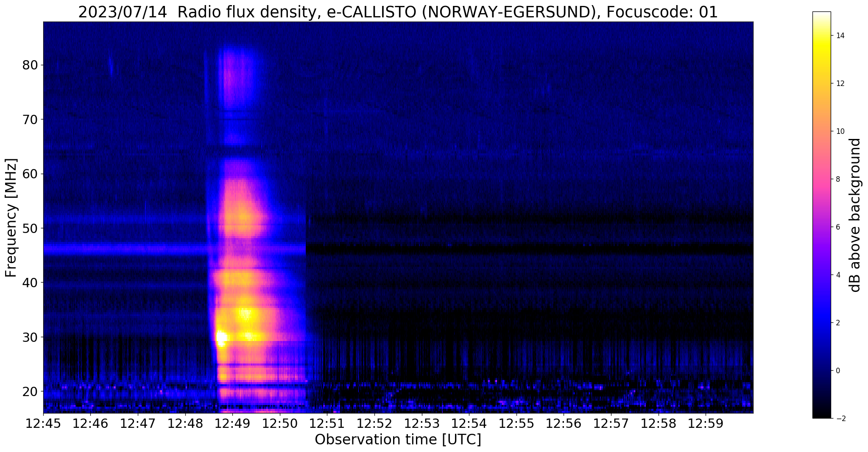
Task: Click the colorbar tick label 4
Action: click(837, 275)
